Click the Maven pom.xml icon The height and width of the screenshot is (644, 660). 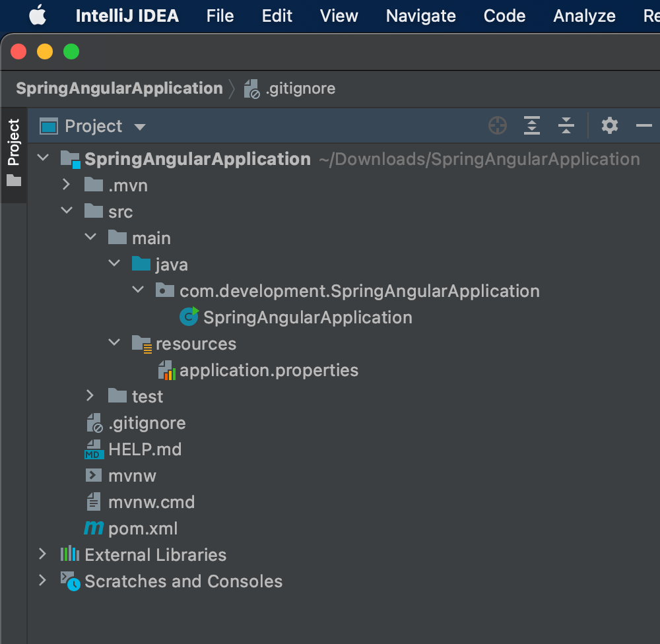pos(94,528)
